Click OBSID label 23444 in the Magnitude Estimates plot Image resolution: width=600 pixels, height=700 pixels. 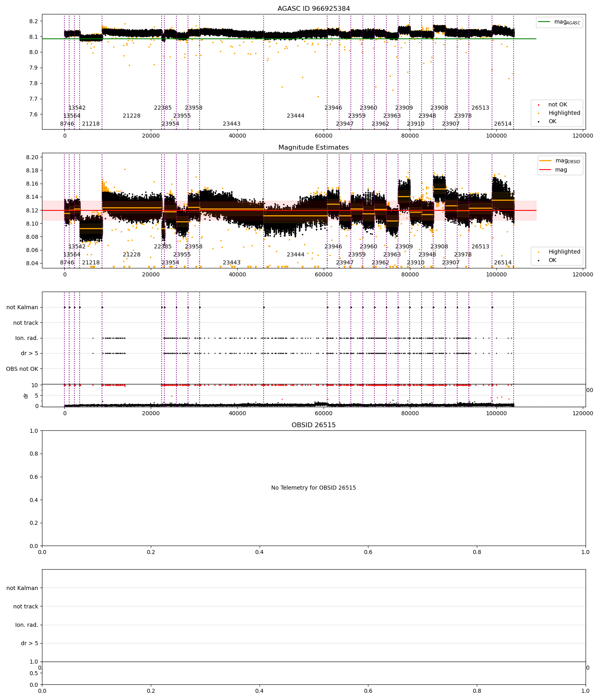click(296, 255)
